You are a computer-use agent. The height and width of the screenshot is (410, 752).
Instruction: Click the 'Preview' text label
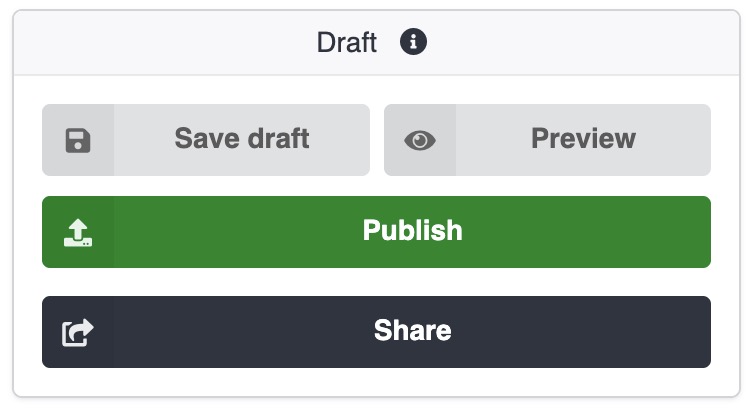[583, 138]
